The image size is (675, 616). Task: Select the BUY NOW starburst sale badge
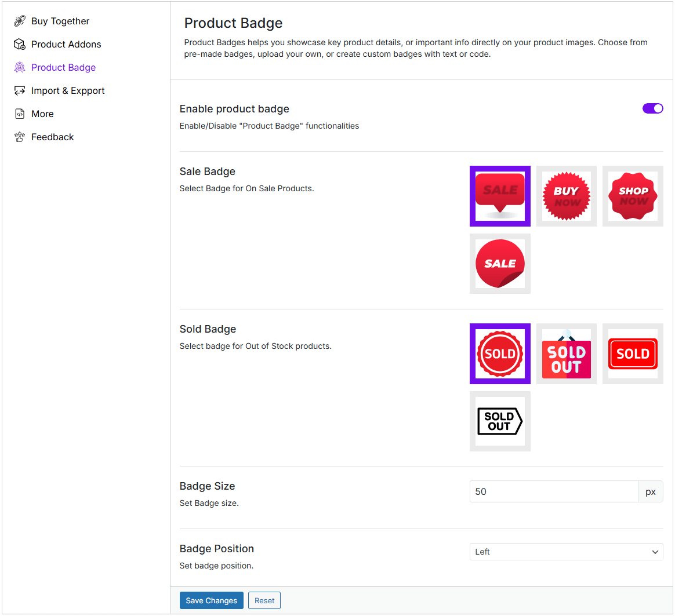[566, 196]
